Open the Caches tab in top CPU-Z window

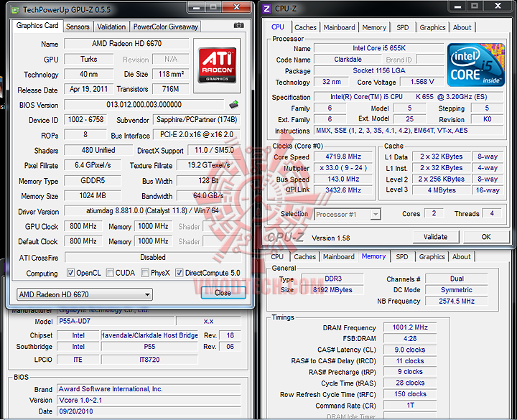tap(305, 27)
